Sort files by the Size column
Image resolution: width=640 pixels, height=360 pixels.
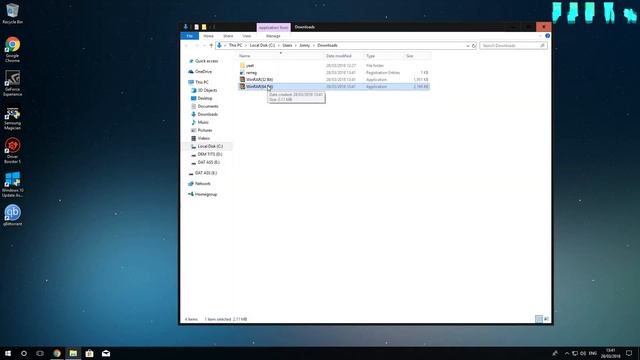pos(417,56)
